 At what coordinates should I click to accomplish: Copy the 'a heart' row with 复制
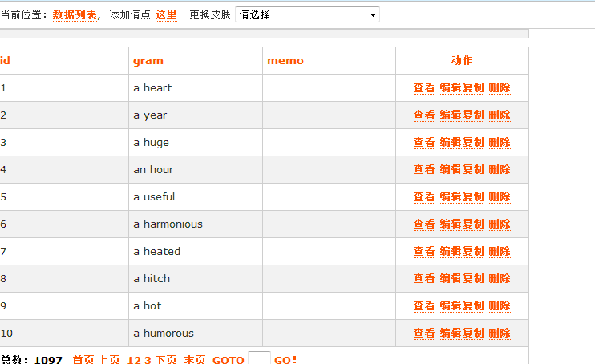coord(473,87)
